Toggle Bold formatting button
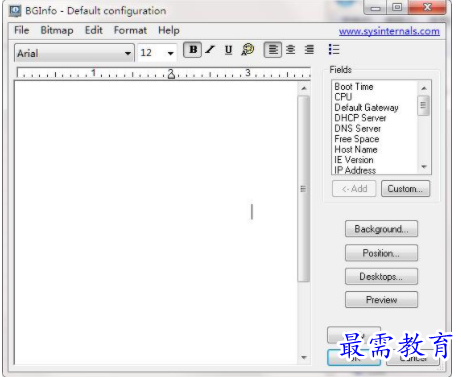 click(x=192, y=50)
